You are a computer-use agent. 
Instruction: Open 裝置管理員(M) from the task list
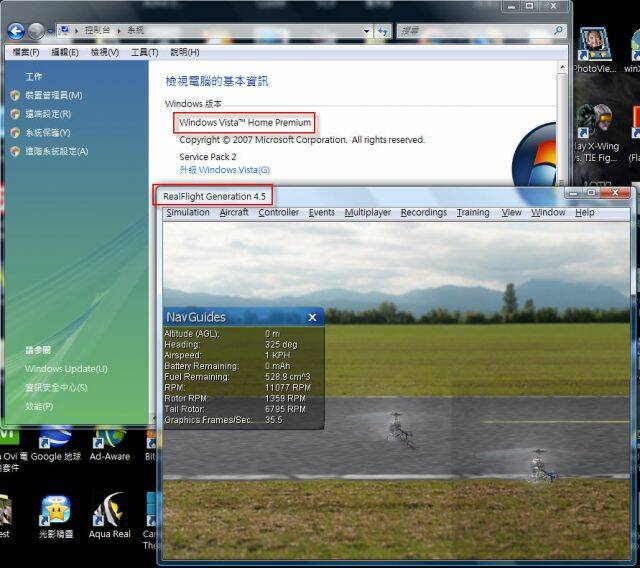point(54,95)
